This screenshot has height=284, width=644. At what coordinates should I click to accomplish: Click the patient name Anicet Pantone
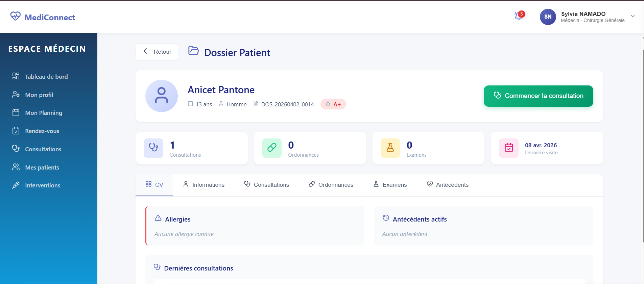click(221, 90)
